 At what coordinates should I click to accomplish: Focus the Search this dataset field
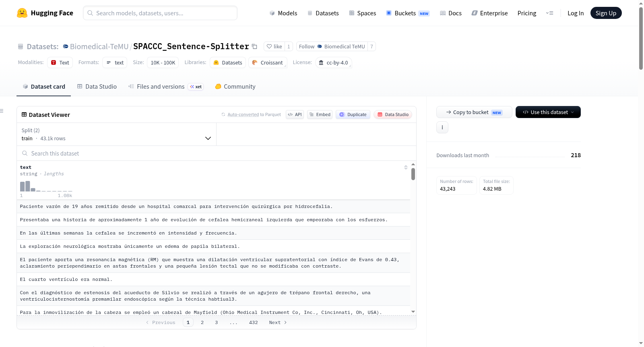tap(217, 153)
